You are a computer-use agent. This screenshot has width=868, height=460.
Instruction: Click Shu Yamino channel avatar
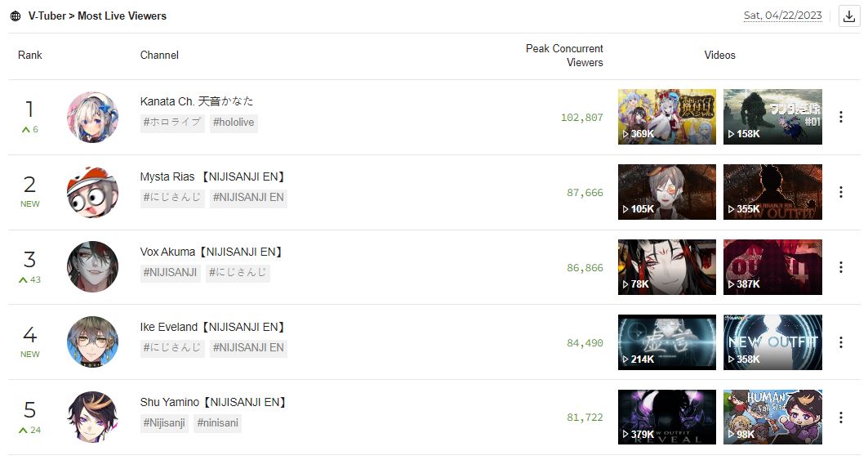point(92,418)
